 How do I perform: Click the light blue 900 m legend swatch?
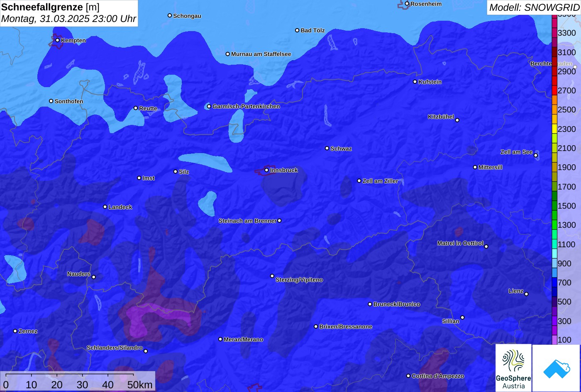[554, 263]
